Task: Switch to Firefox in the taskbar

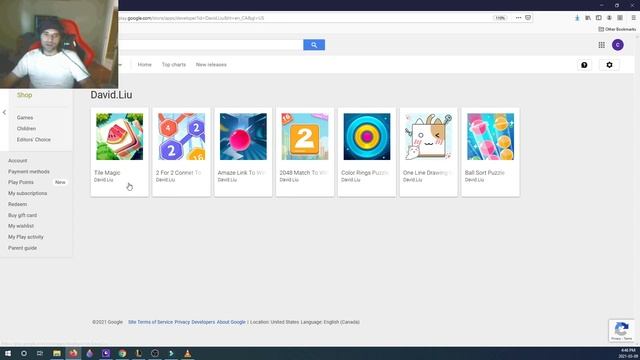Action: tap(73, 353)
